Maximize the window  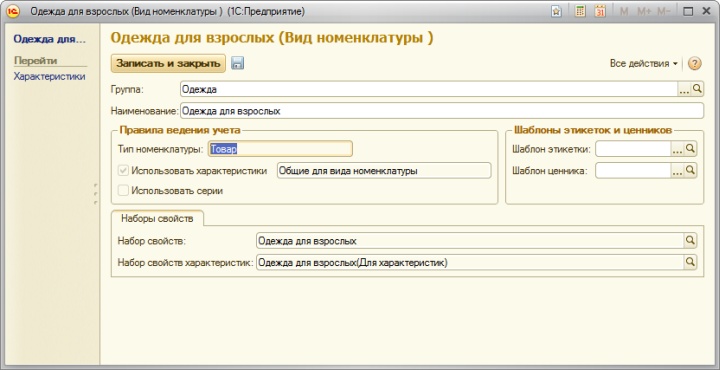point(688,11)
